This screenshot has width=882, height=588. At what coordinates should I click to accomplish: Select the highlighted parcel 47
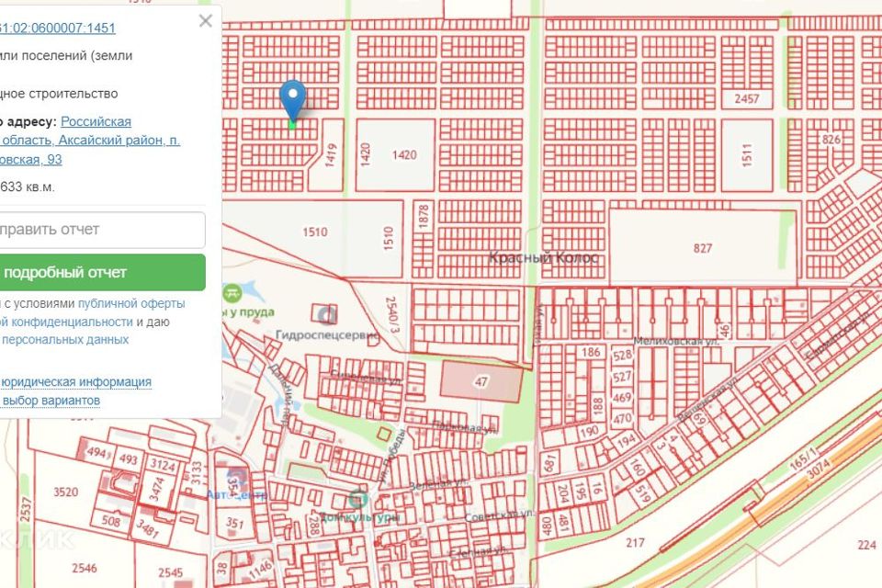pos(479,380)
